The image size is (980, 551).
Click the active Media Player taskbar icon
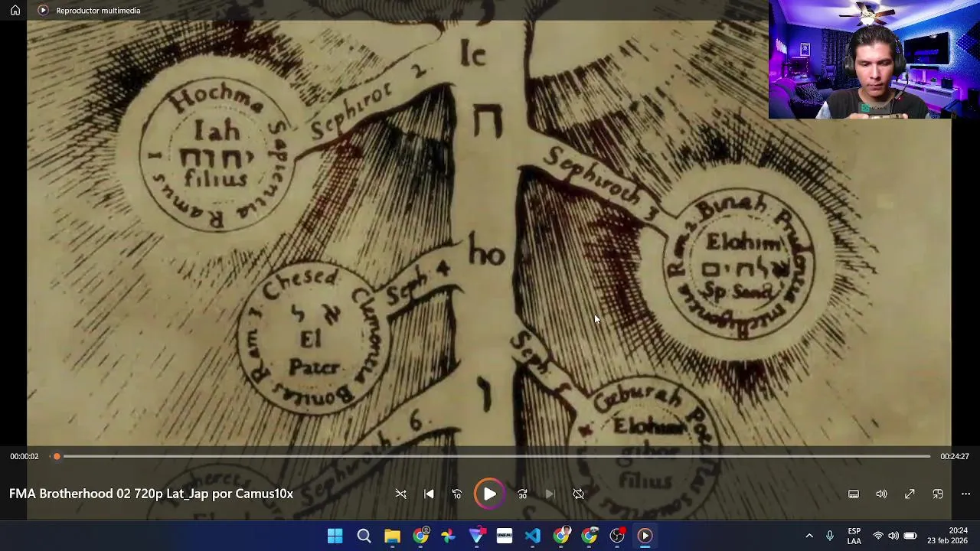[x=645, y=536]
